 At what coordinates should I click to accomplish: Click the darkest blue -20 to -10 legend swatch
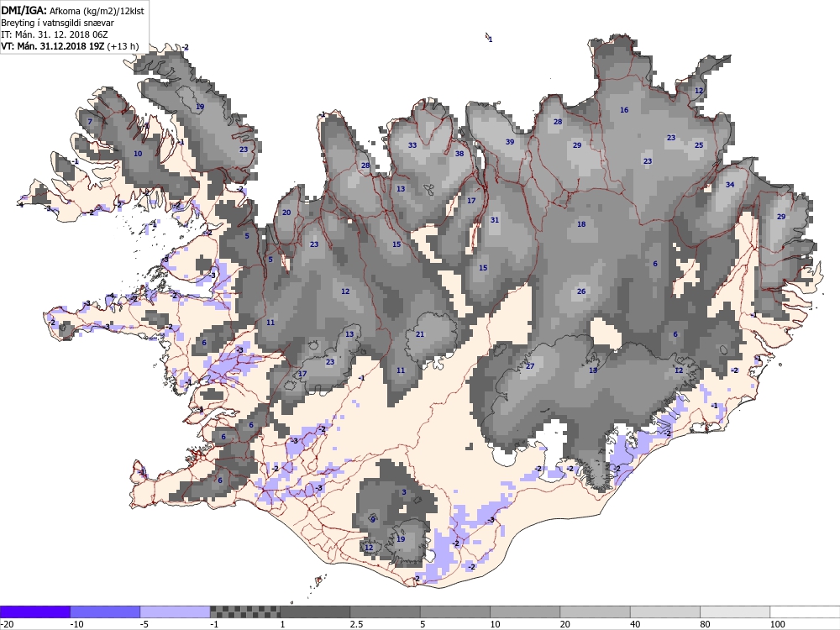tap(34, 612)
